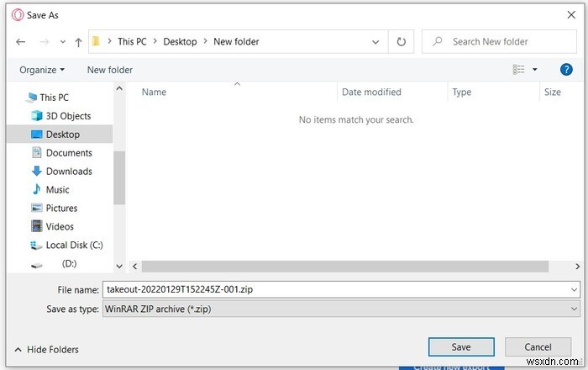This screenshot has width=588, height=370.
Task: Click the Cancel button
Action: pos(538,347)
